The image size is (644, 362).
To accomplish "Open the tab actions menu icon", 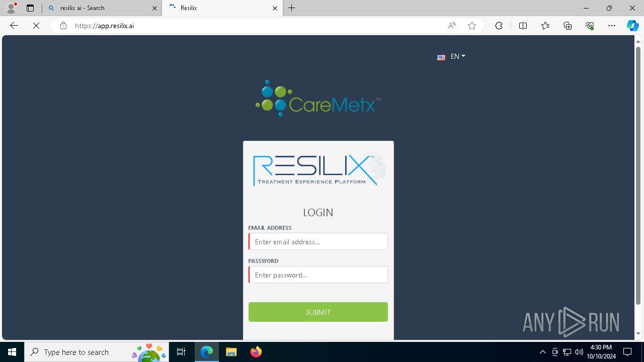I will point(30,8).
